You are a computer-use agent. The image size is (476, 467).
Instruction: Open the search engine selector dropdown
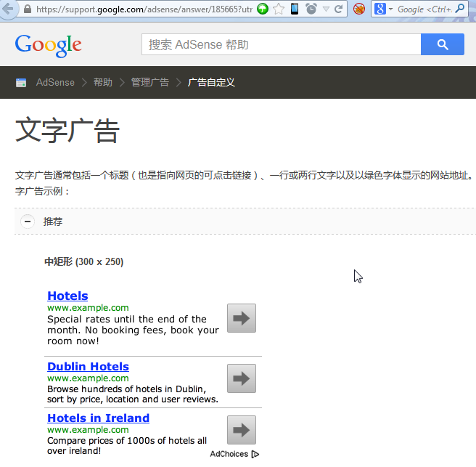click(x=383, y=9)
